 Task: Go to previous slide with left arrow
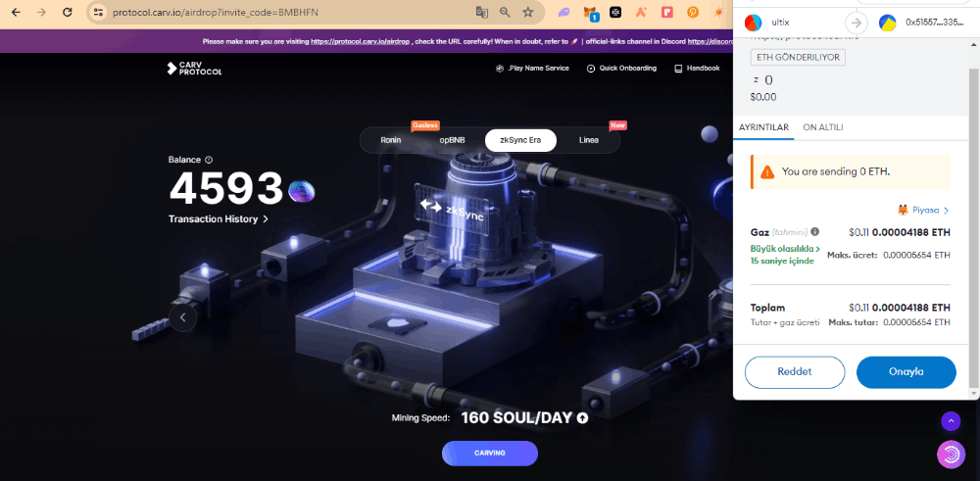183,317
